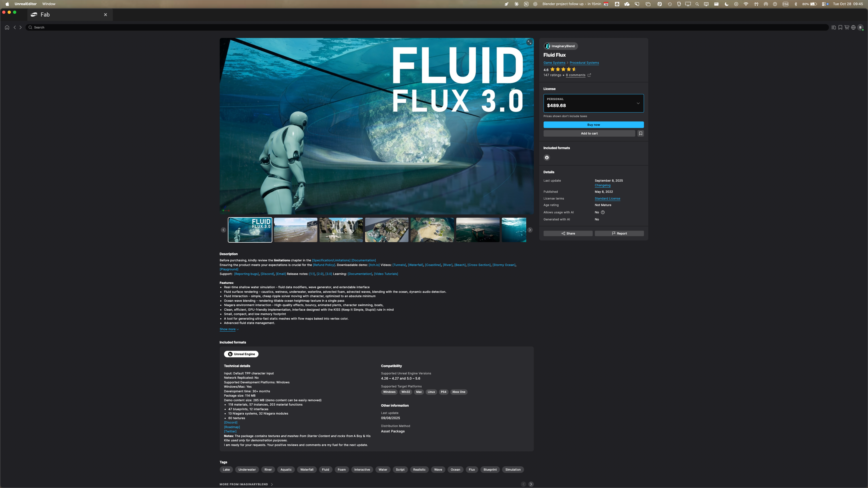Click the Xbox One platform chip
This screenshot has width=868, height=488.
pyautogui.click(x=459, y=392)
